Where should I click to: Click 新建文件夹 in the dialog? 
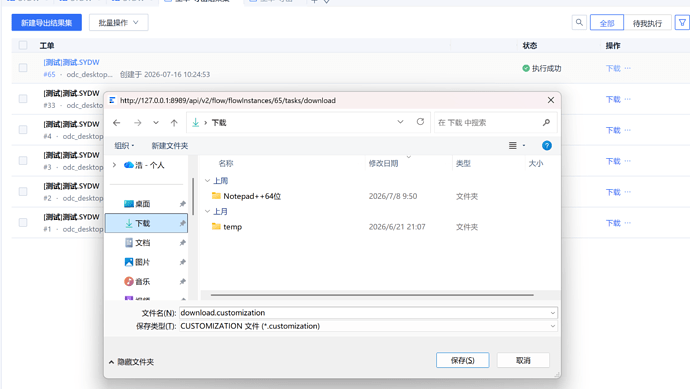click(170, 146)
